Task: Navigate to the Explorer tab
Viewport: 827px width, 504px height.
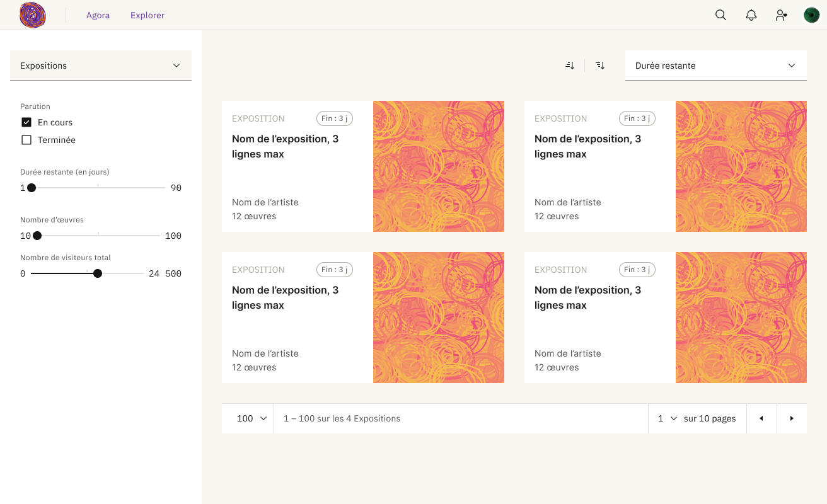Action: point(147,15)
